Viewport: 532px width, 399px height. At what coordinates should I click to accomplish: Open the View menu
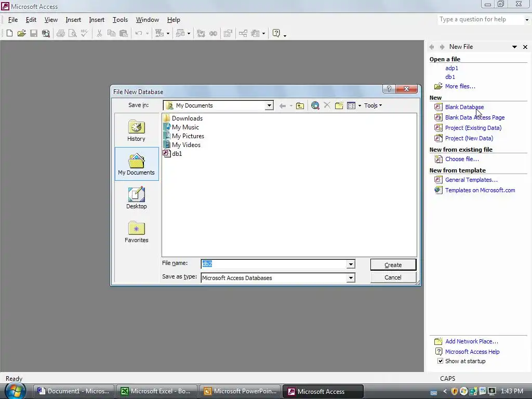51,20
